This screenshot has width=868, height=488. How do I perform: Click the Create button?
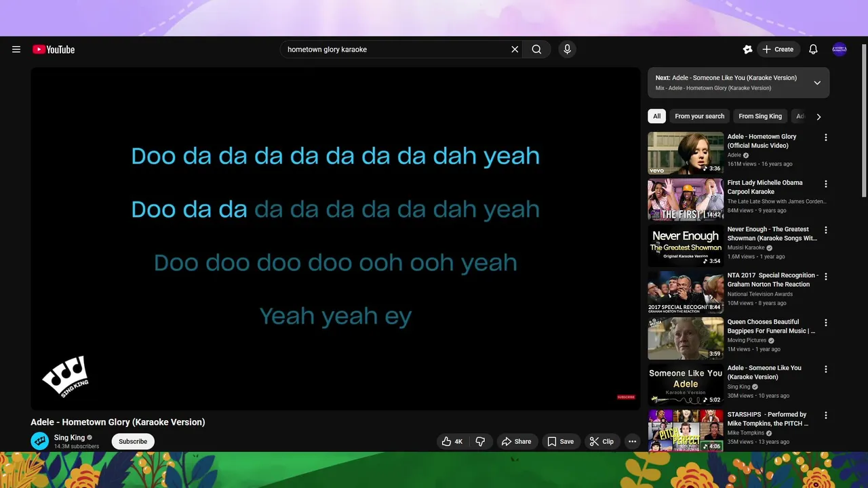click(x=778, y=49)
